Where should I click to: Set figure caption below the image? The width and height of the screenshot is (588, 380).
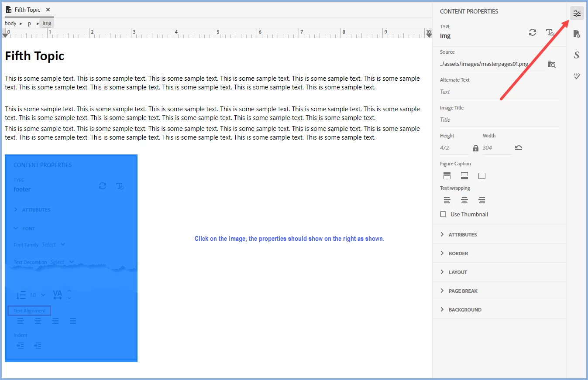464,176
